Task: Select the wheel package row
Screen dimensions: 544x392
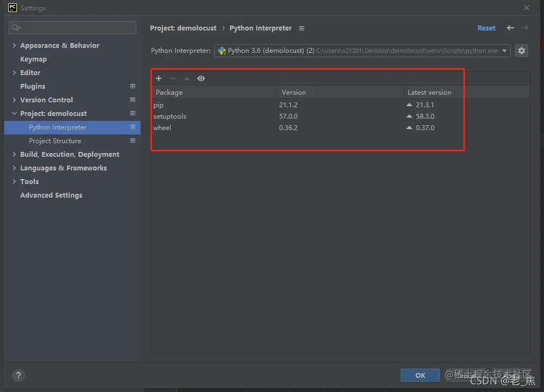Action: coord(340,127)
